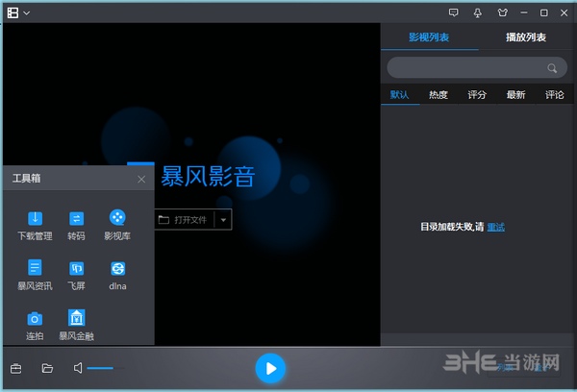Start the Feiping screen casting tool (飞屏)

click(77, 275)
